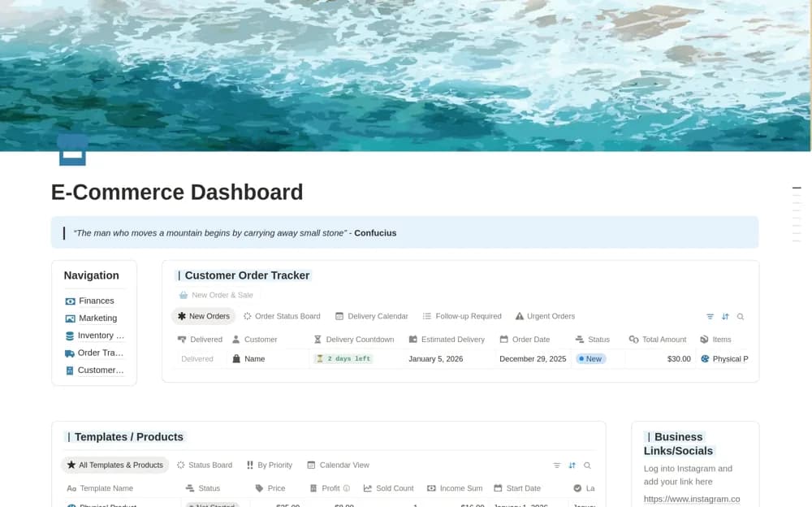Click the ocean cover image
812x507 pixels.
406,76
